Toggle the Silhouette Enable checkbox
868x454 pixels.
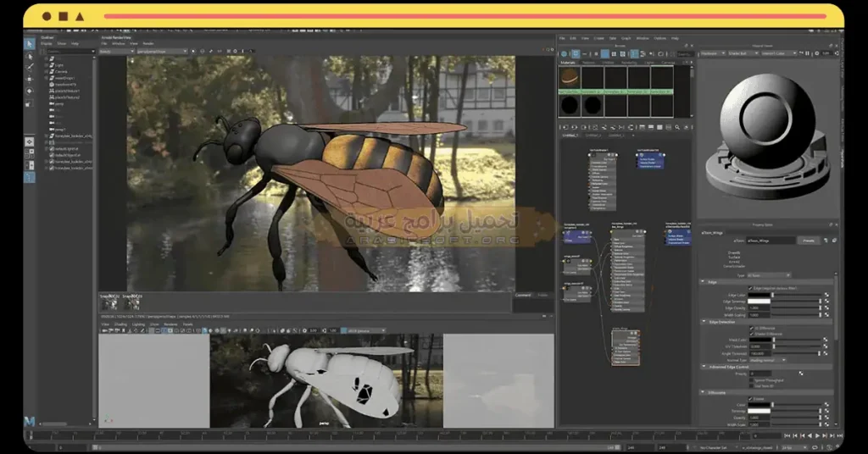pos(751,399)
